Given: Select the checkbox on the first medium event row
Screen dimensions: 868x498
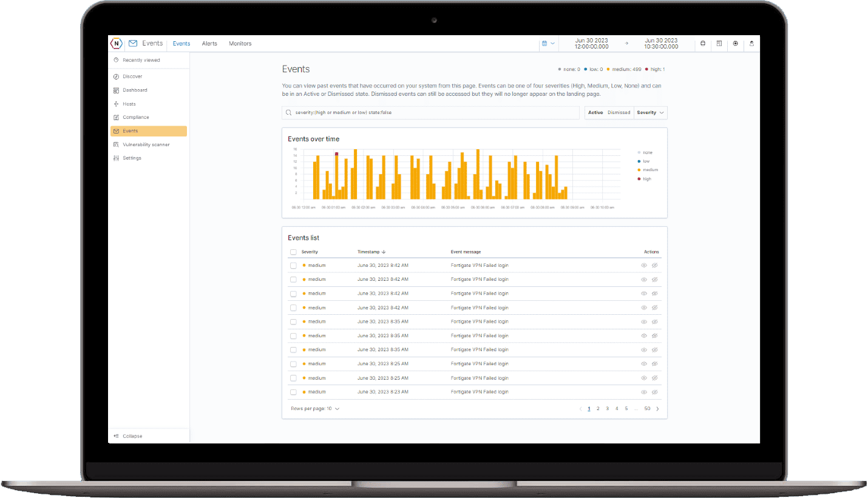Looking at the screenshot, I should 294,265.
